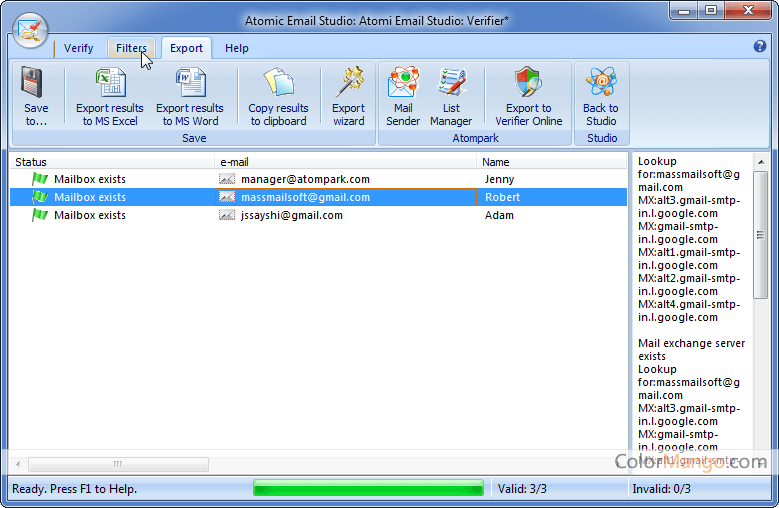Open the application orb menu button
The height and width of the screenshot is (508, 779).
click(x=31, y=30)
